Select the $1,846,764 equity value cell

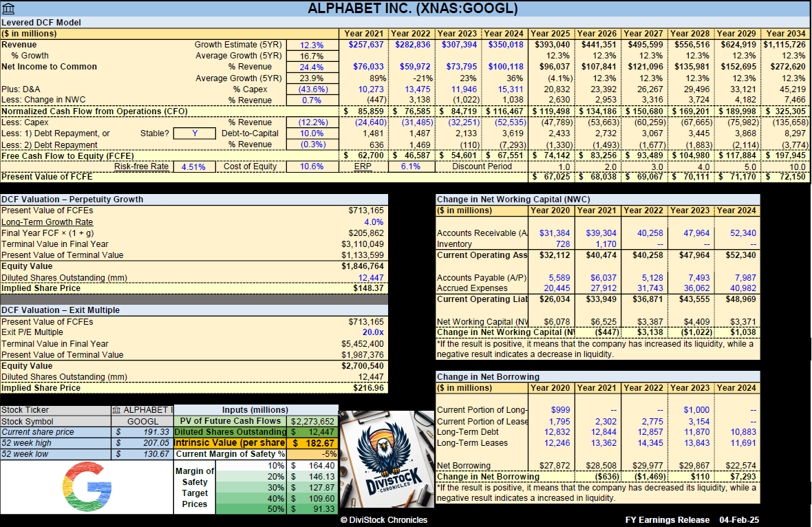coord(363,266)
